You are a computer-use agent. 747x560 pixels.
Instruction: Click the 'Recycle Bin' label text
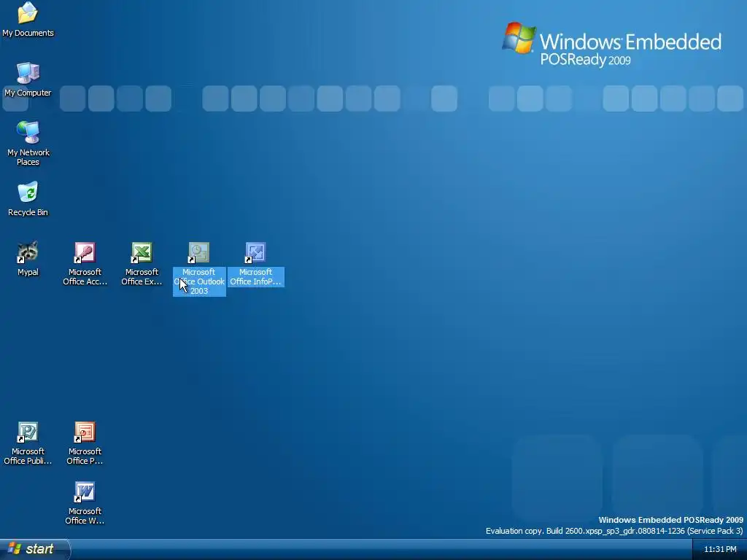tap(28, 212)
